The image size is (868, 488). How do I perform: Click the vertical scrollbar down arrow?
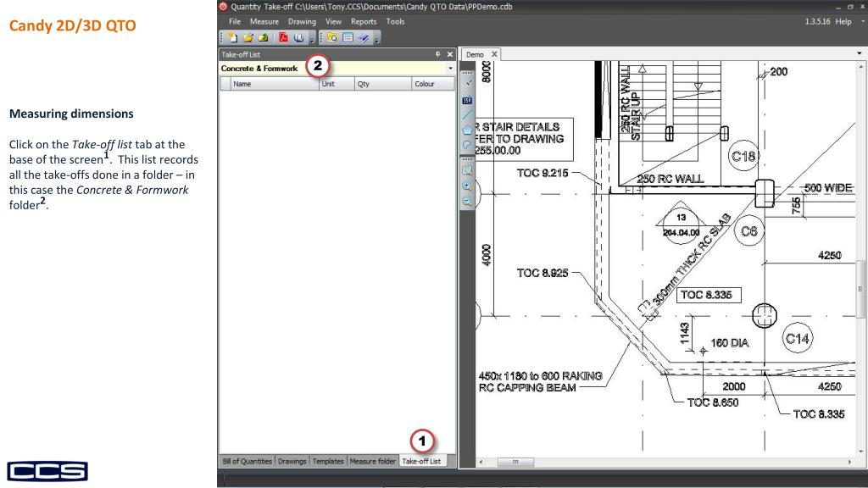pyautogui.click(x=860, y=452)
